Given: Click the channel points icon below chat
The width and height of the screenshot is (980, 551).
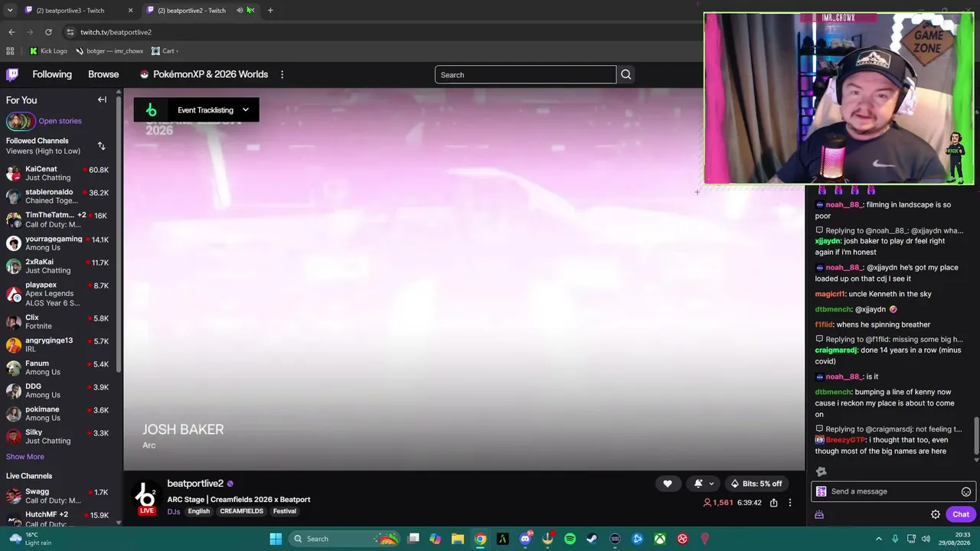Looking at the screenshot, I should click(x=819, y=514).
